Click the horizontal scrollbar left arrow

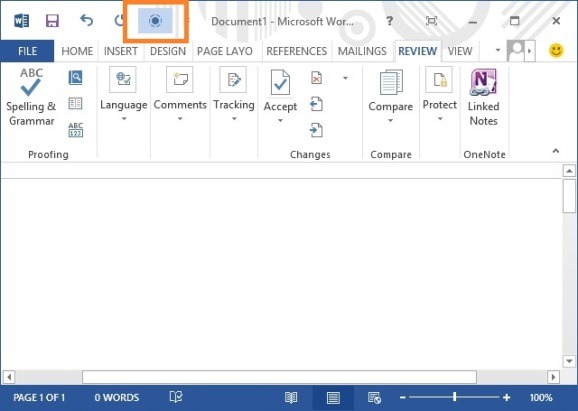(9, 377)
